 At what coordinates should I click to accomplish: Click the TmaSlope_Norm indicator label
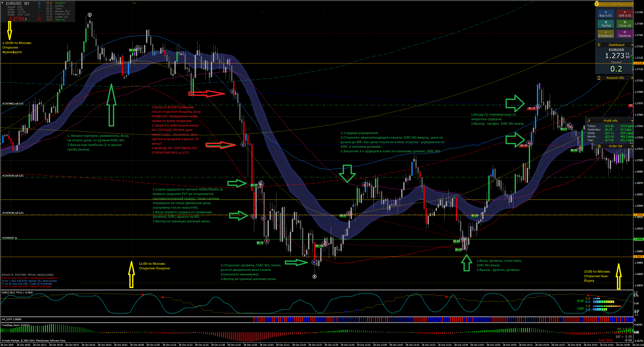[x=16, y=325]
